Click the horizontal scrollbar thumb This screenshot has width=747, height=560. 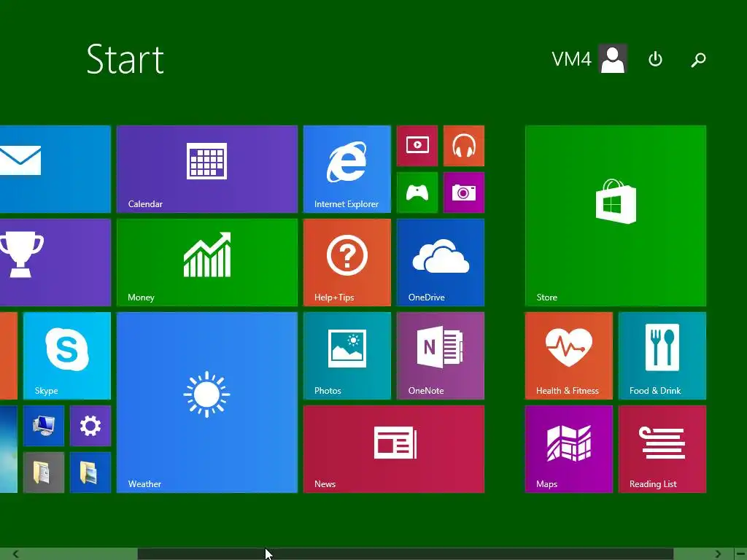click(x=406, y=554)
